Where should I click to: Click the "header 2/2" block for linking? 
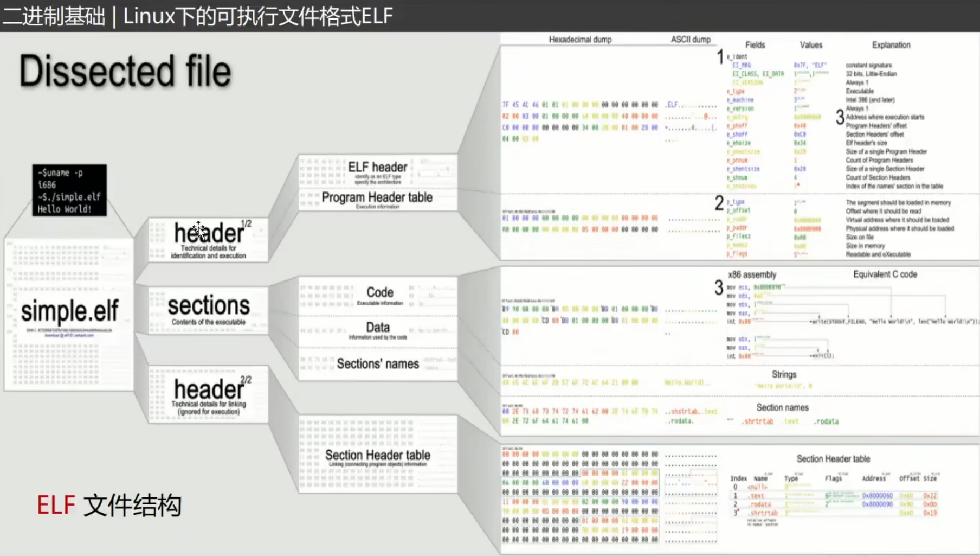pyautogui.click(x=208, y=394)
